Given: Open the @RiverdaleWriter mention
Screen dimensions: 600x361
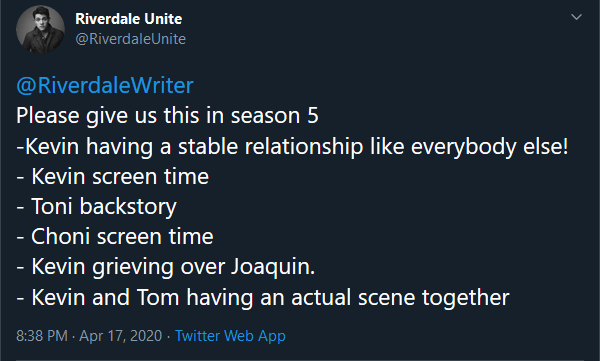Looking at the screenshot, I should tap(105, 85).
